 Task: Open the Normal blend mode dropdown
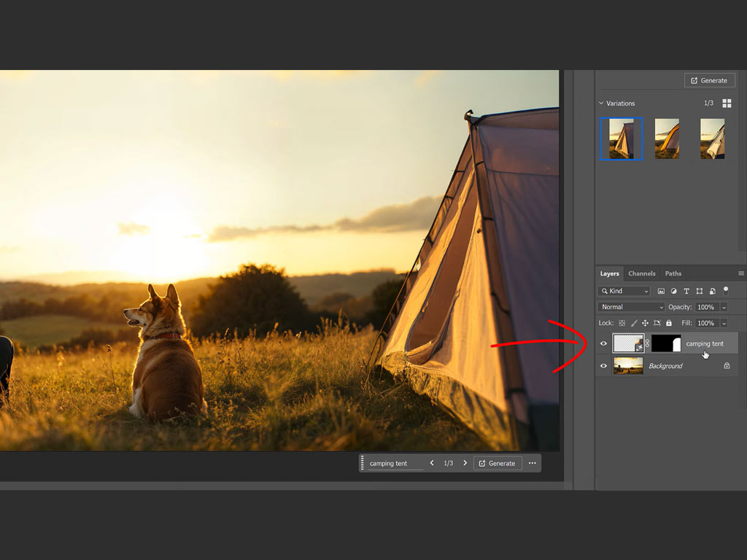(x=631, y=307)
